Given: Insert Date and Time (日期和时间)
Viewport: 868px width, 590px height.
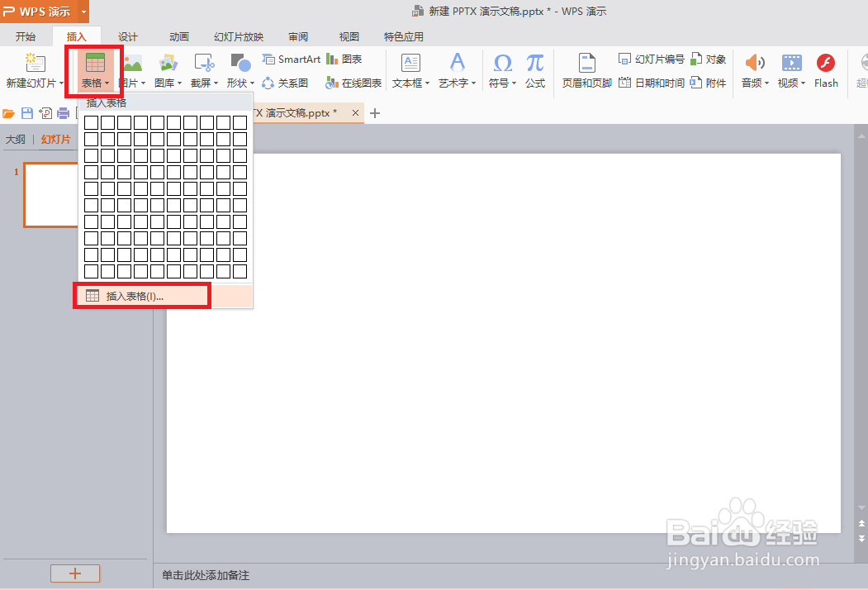Looking at the screenshot, I should tap(651, 83).
